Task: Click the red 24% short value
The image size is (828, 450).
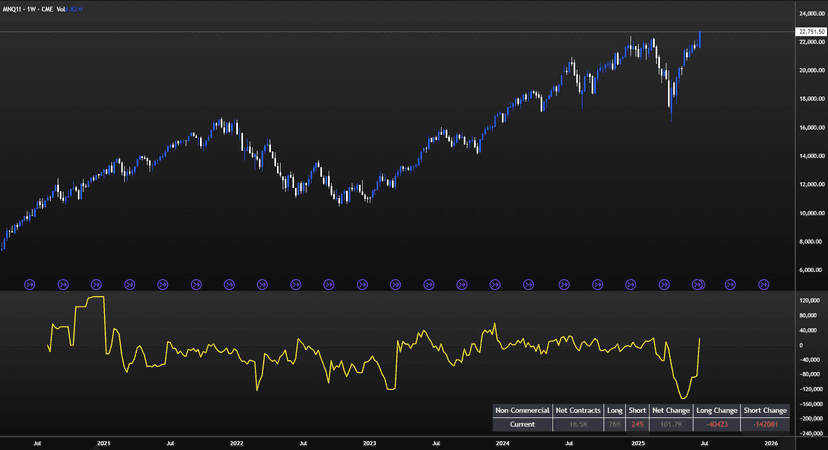Action: coord(637,424)
